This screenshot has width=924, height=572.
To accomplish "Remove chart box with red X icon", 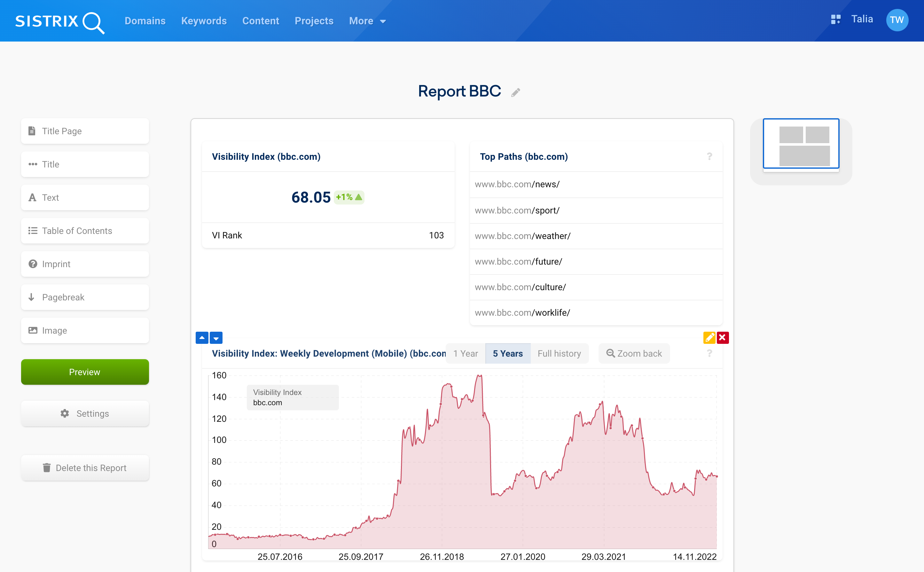I will [722, 337].
